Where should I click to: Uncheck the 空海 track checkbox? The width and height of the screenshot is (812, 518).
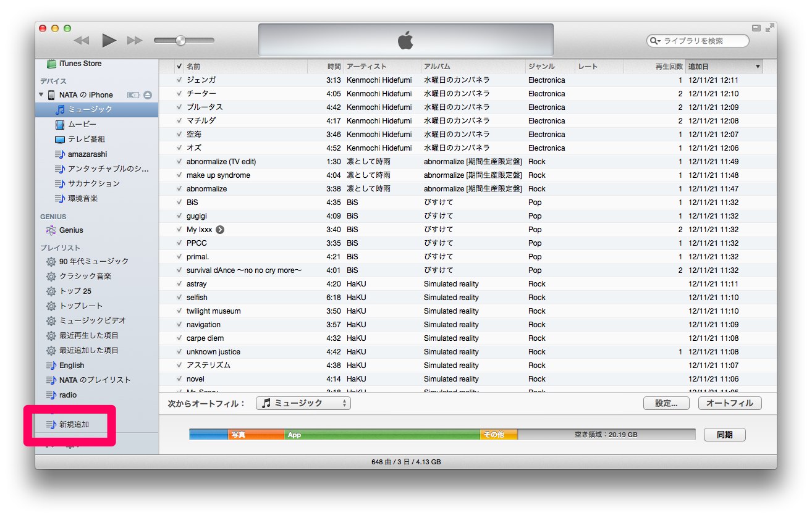click(x=179, y=135)
